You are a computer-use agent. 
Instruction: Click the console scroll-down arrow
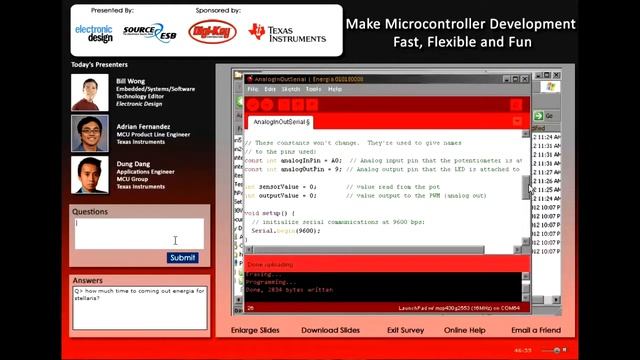(526, 298)
